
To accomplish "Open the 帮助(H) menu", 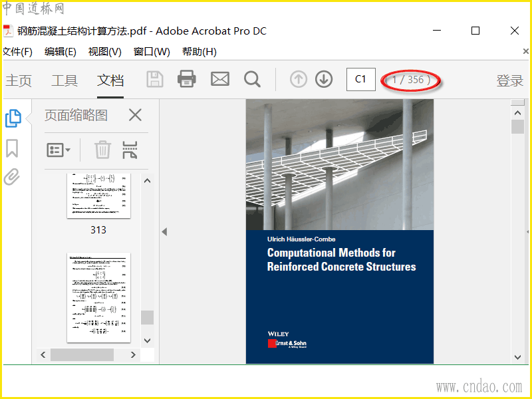I will (199, 52).
